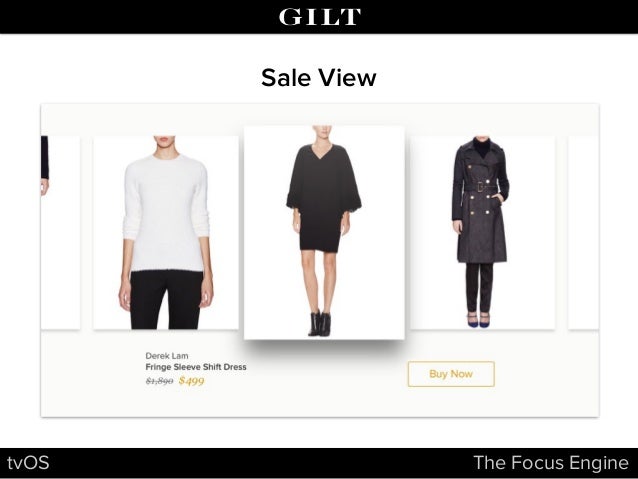Click blue shoes on trench coat model
638x479 pixels.
pyautogui.click(x=478, y=320)
